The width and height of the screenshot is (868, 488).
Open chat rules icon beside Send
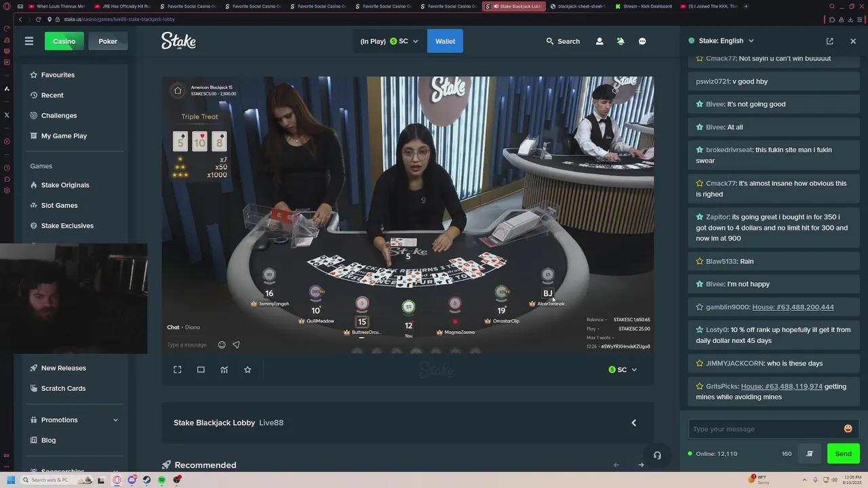[x=809, y=453]
